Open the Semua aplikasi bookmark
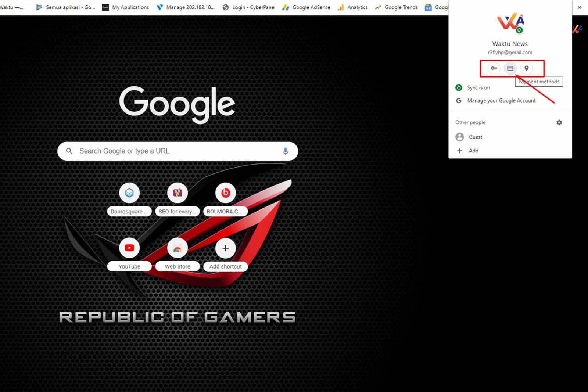Image resolution: width=588 pixels, height=392 pixels. [x=65, y=7]
